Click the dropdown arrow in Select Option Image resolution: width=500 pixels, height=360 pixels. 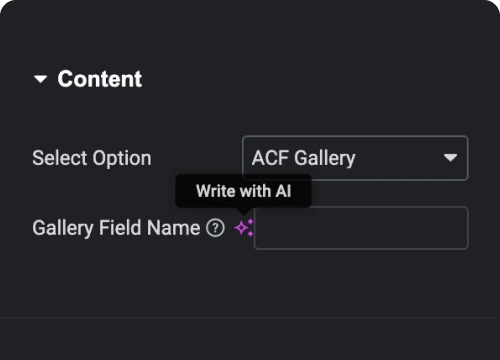[450, 158]
